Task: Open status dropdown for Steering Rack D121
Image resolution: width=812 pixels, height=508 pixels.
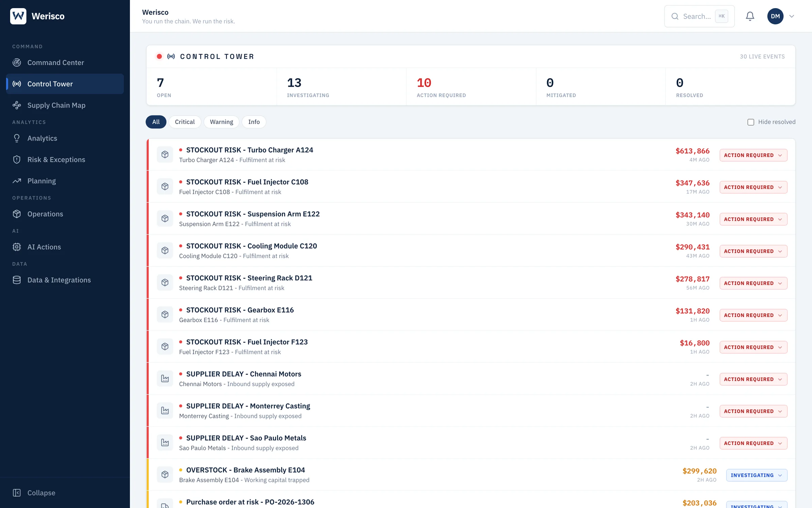Action: [753, 283]
